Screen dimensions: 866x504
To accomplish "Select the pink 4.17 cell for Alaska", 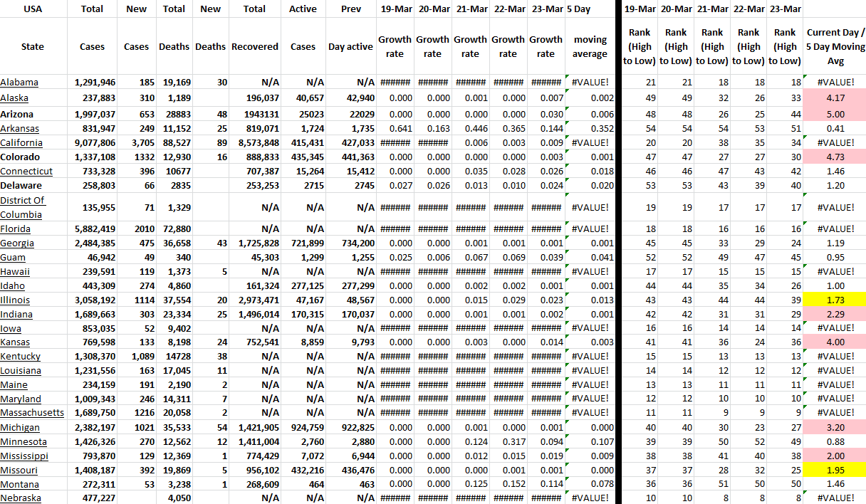I will (835, 98).
